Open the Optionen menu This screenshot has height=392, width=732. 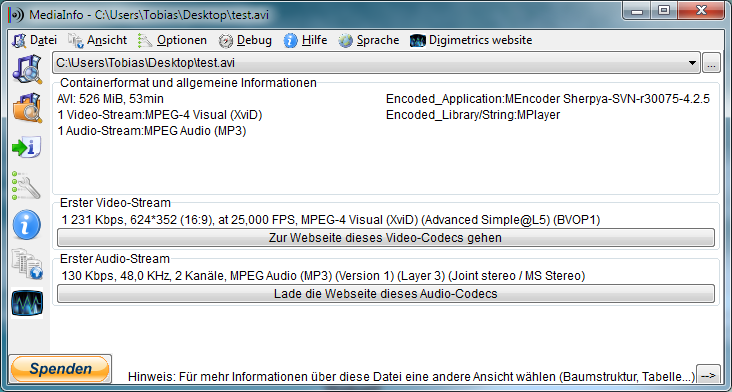[x=172, y=41]
